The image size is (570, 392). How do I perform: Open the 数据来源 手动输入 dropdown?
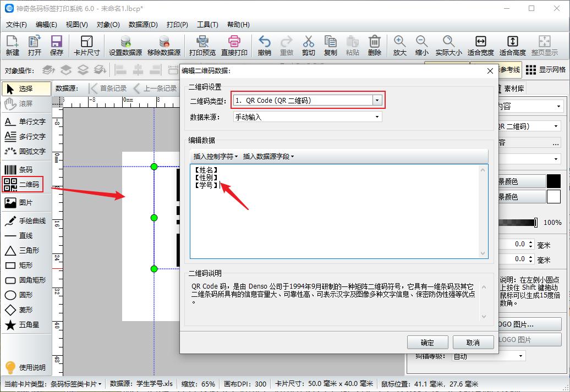pyautogui.click(x=377, y=116)
